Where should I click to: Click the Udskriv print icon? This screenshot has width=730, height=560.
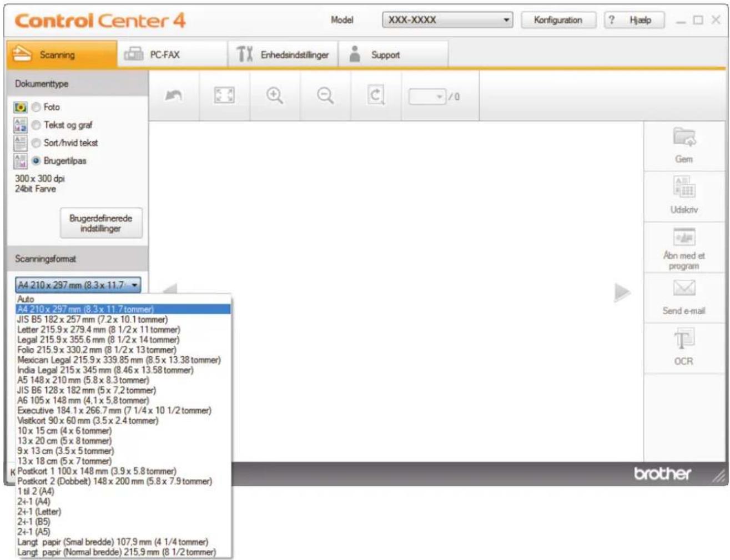tap(684, 186)
